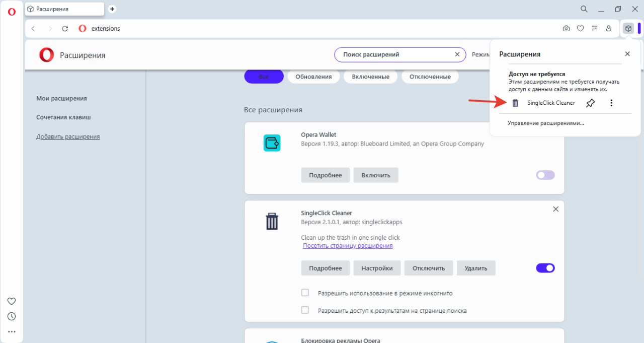The image size is (644, 343).
Task: Disable the SingleClick Cleaner toggle switch
Action: coord(545,268)
